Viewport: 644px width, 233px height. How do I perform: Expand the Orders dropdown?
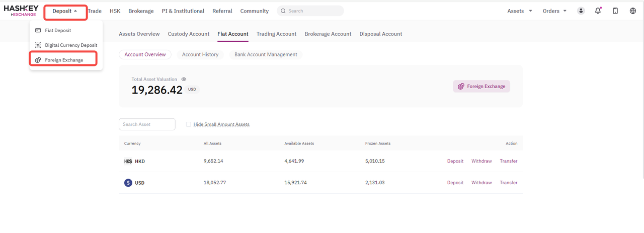(554, 11)
